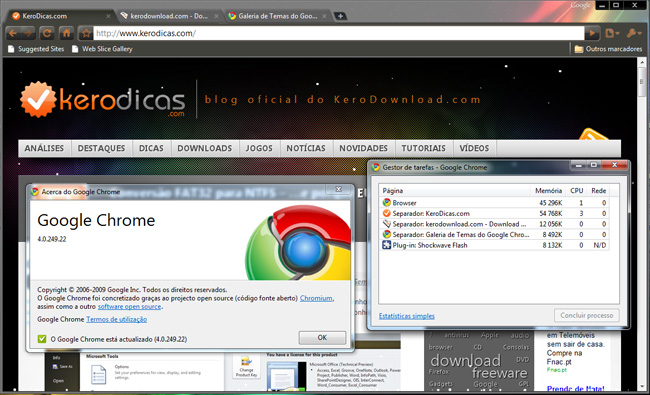
Task: Click the large Chrome logo image
Action: [298, 243]
